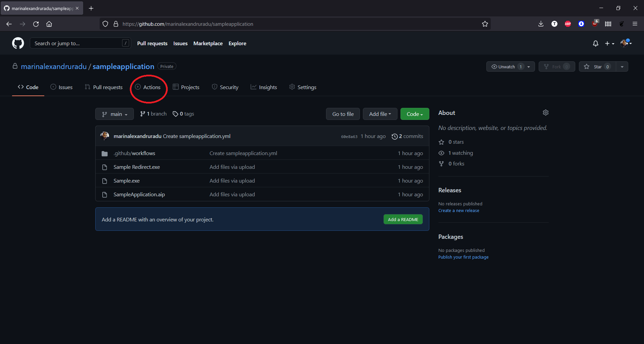Open the .github/workflows folder icon
The width and height of the screenshot is (644, 344).
[104, 153]
